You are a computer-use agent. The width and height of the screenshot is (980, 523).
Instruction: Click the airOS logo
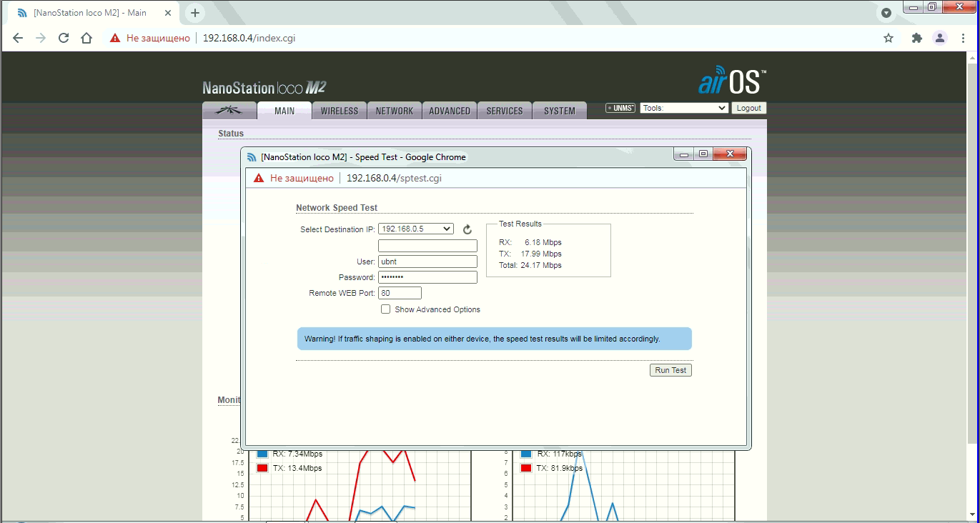pyautogui.click(x=732, y=80)
